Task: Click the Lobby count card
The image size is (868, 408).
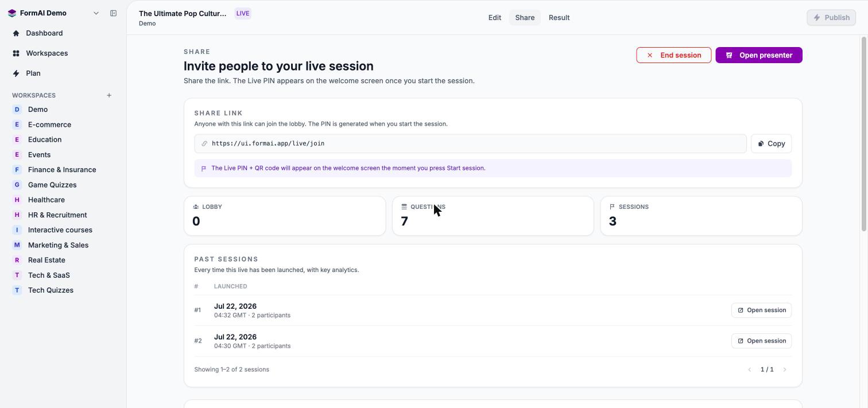Action: click(285, 216)
